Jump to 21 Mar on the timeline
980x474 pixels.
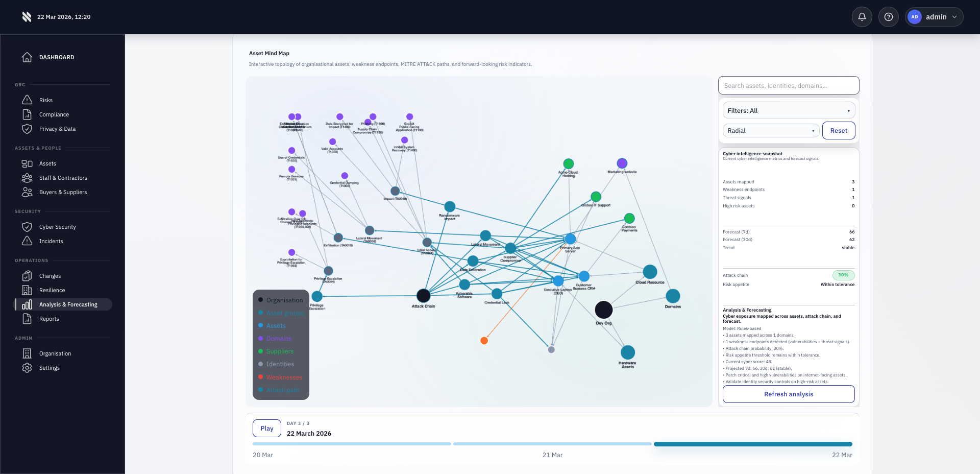pos(552,444)
